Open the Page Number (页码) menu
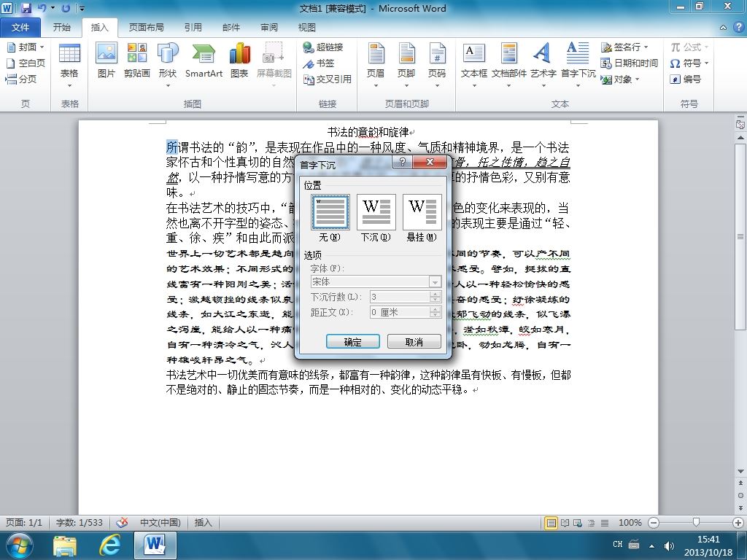Screen dimensions: 747x560 pyautogui.click(x=437, y=65)
